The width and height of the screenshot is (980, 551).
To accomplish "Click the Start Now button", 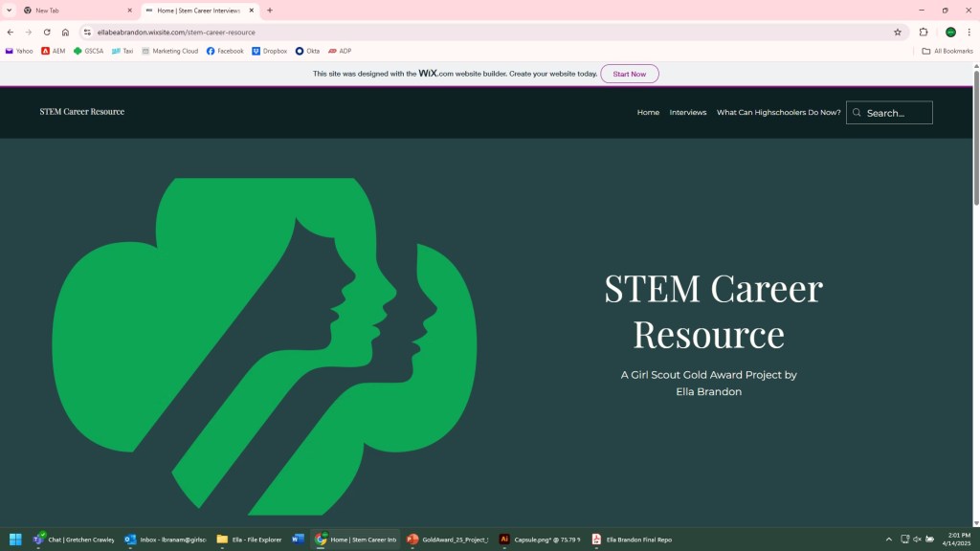I will 629,74.
